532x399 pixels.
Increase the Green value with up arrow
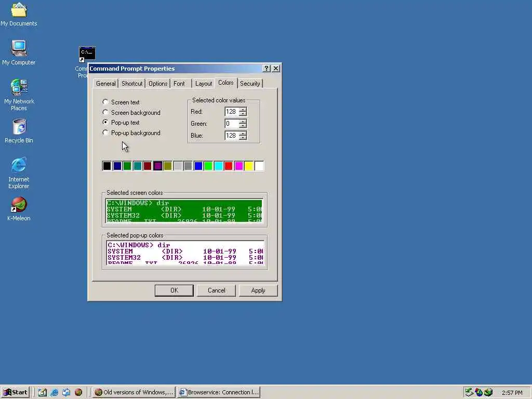tap(243, 122)
